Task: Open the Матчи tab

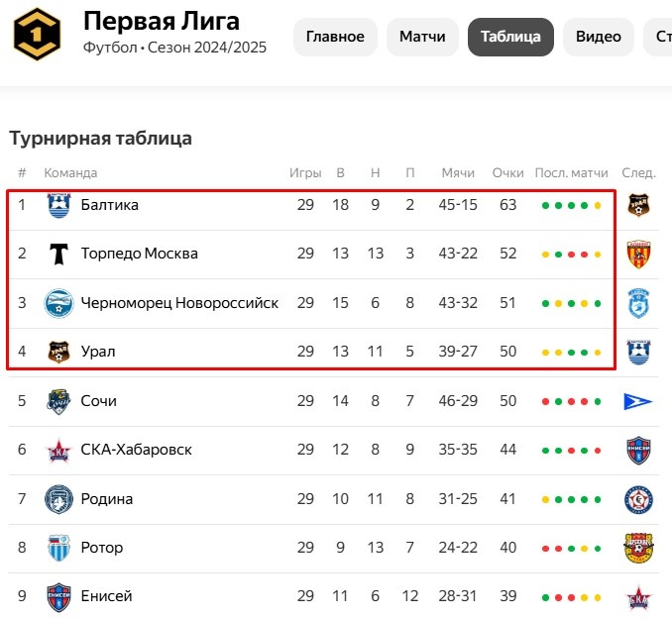Action: tap(422, 38)
